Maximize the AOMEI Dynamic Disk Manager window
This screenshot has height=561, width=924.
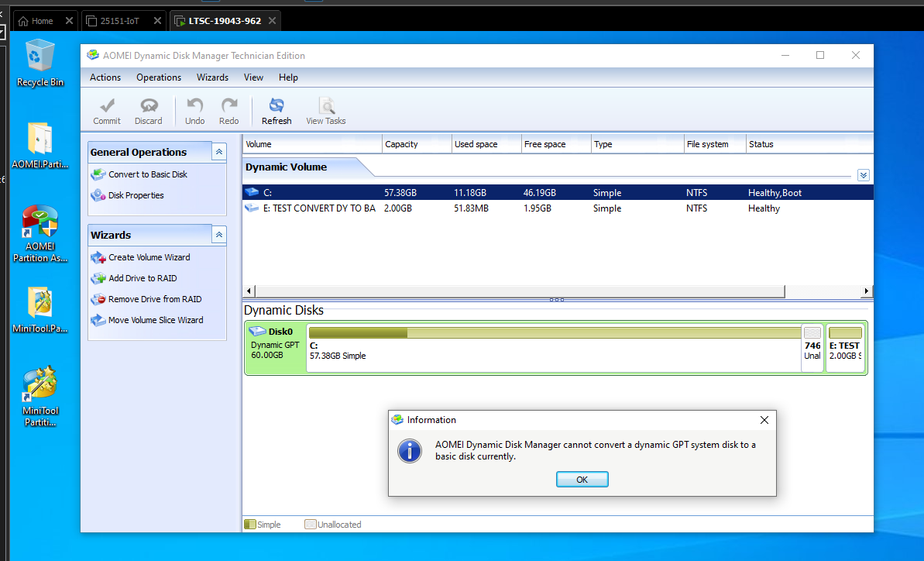[819, 55]
